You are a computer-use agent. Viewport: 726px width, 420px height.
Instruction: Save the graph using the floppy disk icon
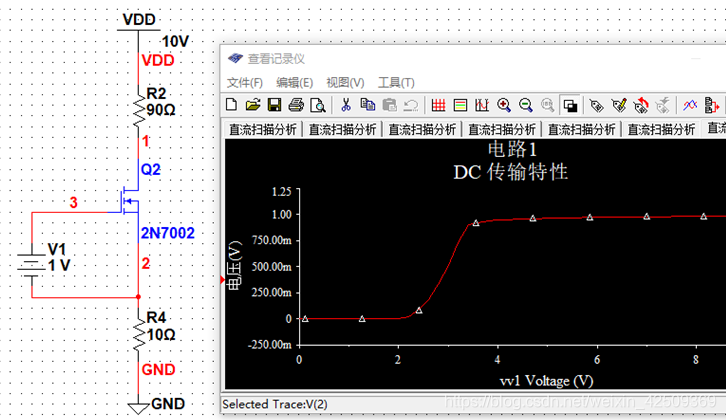pyautogui.click(x=274, y=105)
